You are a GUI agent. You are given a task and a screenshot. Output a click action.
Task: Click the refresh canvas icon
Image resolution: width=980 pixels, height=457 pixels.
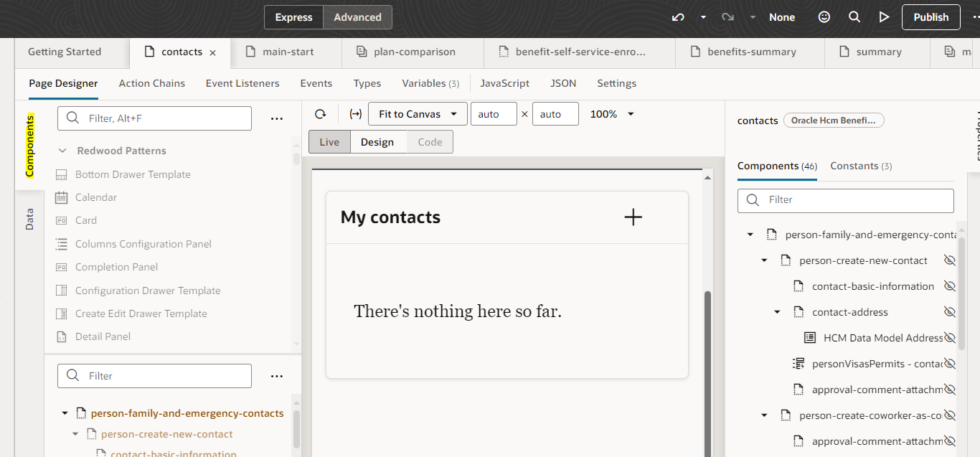(320, 113)
